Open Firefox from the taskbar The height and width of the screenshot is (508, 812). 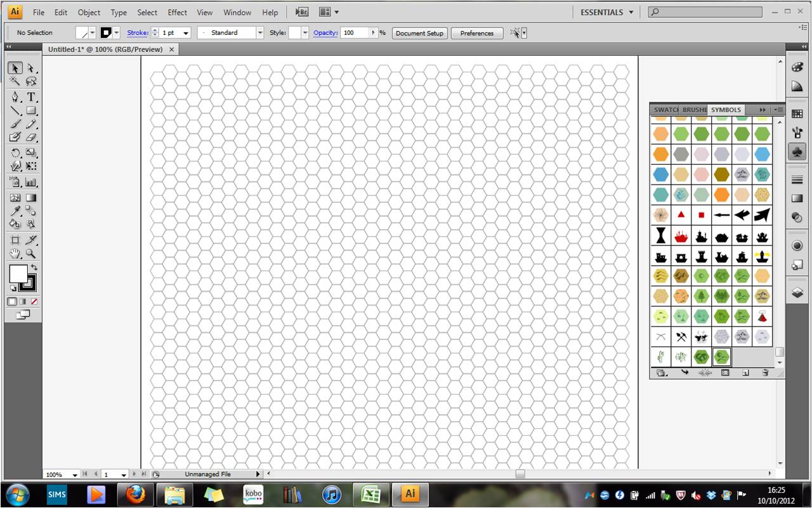pos(134,494)
